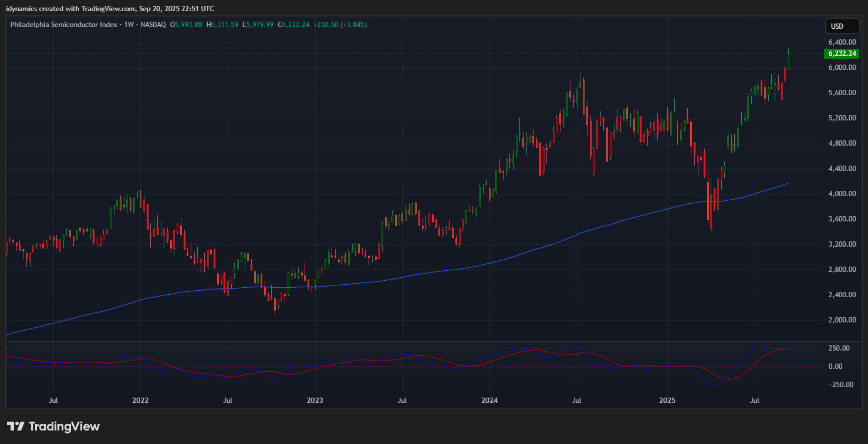Click the green 6,232.24 current price label
The image size is (868, 444).
tap(842, 53)
